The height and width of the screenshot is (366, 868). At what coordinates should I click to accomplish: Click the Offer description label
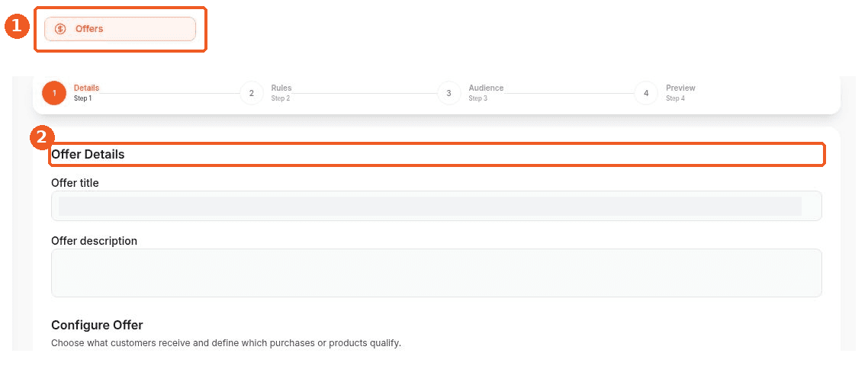(x=94, y=241)
